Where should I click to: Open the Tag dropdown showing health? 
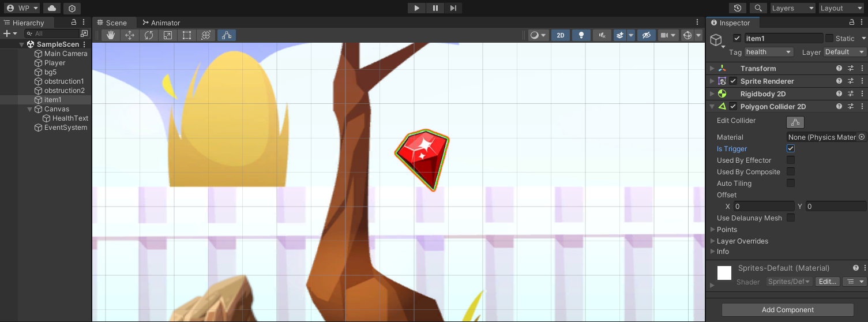769,52
